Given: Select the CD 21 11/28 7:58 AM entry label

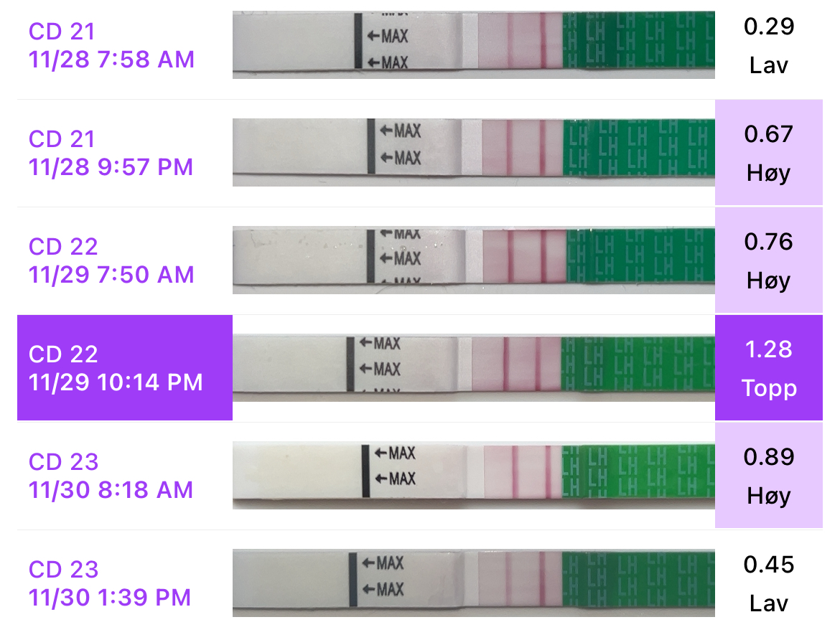Looking at the screenshot, I should [111, 45].
